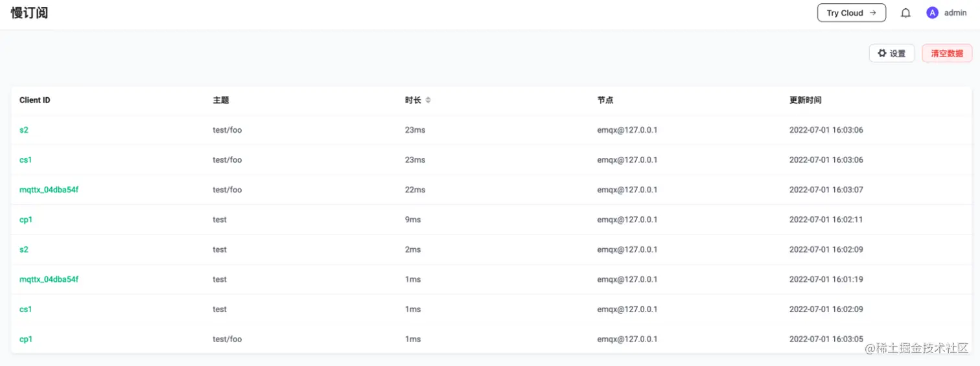This screenshot has height=366, width=980.
Task: Open mqttx_04dba54f link updated 16:01:19
Action: pyautogui.click(x=49, y=279)
